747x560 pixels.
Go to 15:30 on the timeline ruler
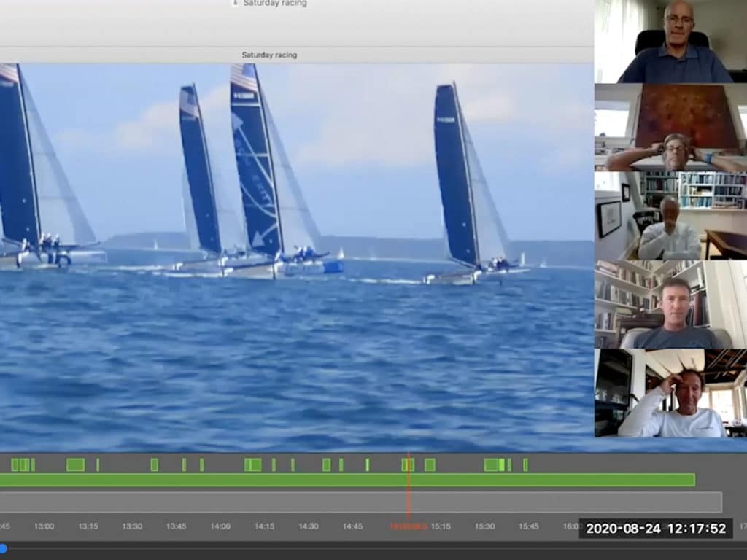484,526
